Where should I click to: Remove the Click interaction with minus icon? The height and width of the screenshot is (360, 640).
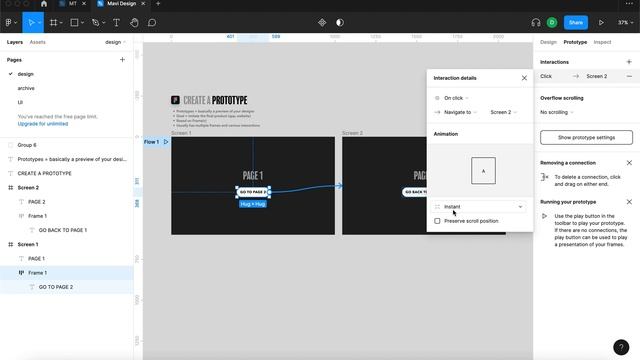[x=629, y=76]
